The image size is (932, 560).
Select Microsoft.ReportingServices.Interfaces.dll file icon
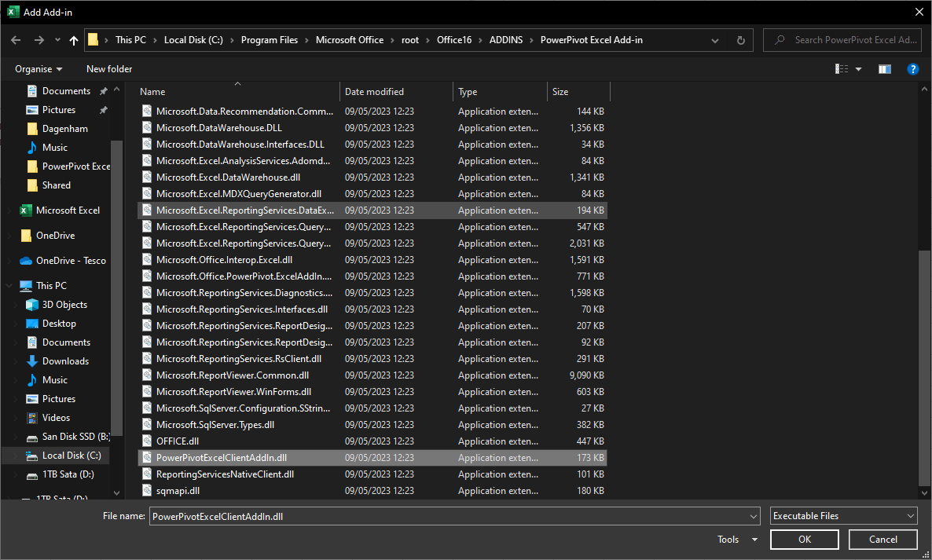pos(147,309)
